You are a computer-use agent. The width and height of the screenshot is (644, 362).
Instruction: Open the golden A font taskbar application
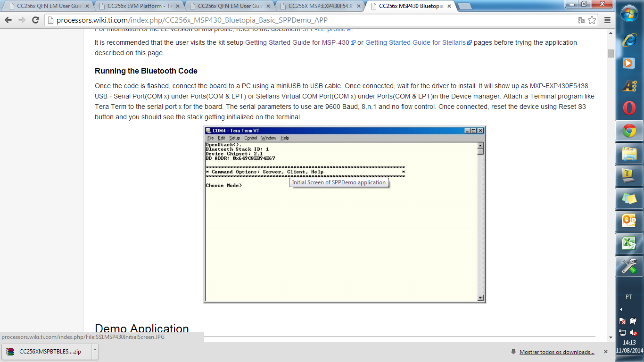629,86
